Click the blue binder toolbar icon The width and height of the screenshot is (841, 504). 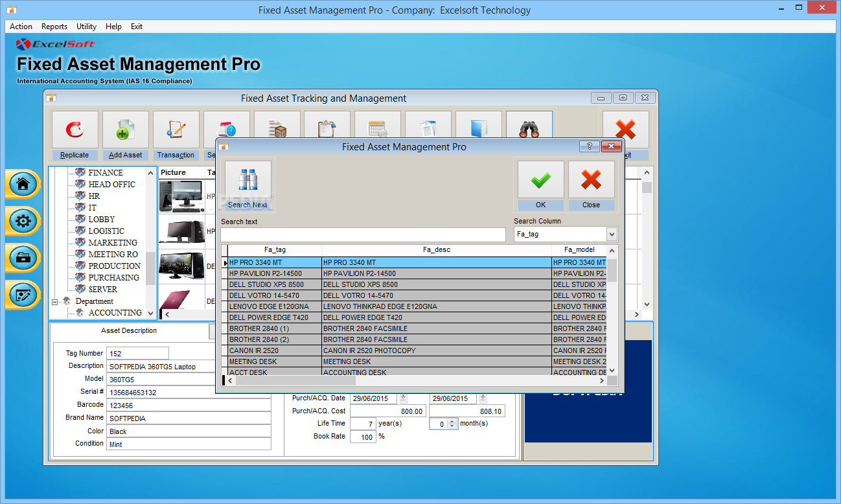click(479, 124)
